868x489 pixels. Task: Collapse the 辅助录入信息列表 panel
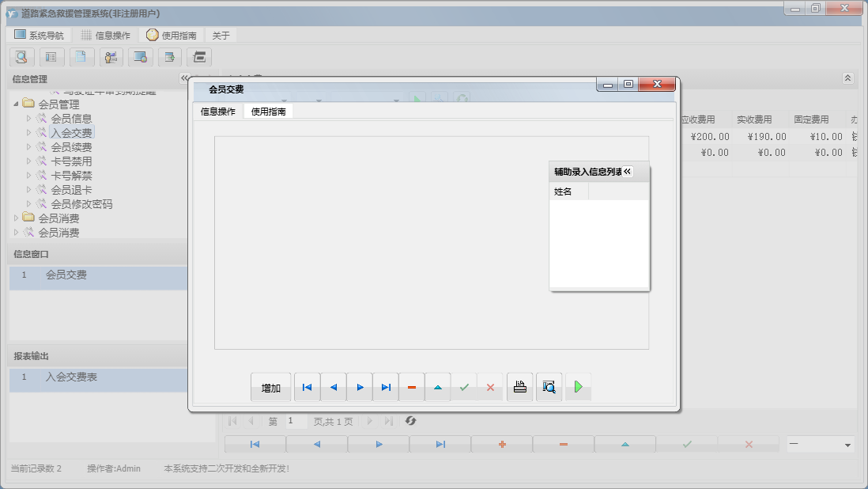[628, 172]
